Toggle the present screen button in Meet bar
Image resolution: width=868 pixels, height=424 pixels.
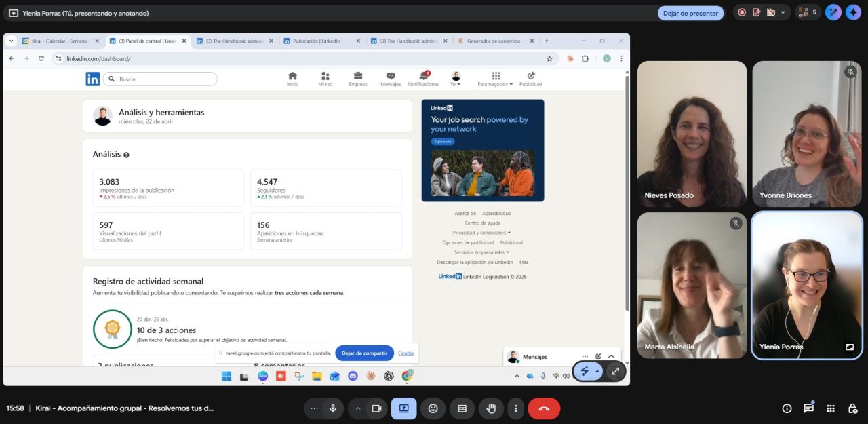(x=404, y=408)
